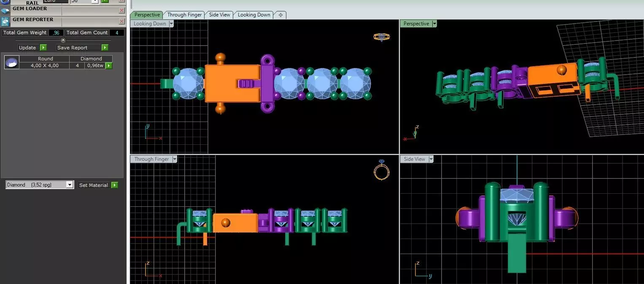Select the 0,96tw weight cell
644x284 pixels.
coord(95,65)
